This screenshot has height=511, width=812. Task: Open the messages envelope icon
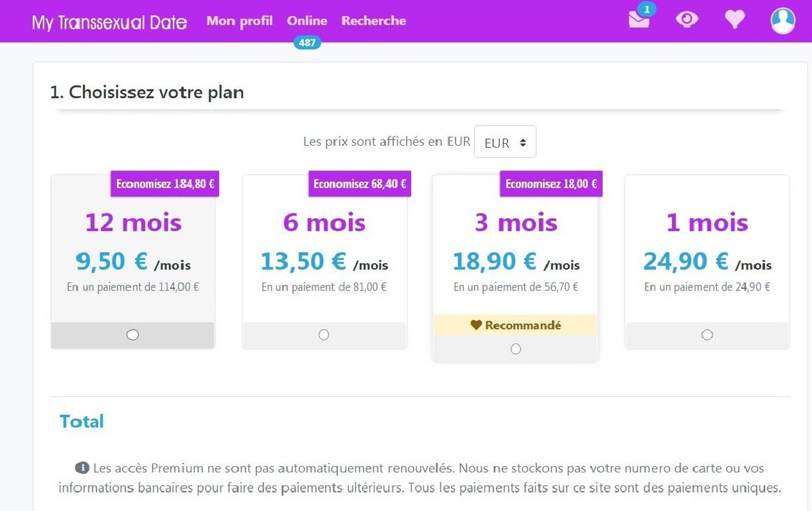(638, 21)
